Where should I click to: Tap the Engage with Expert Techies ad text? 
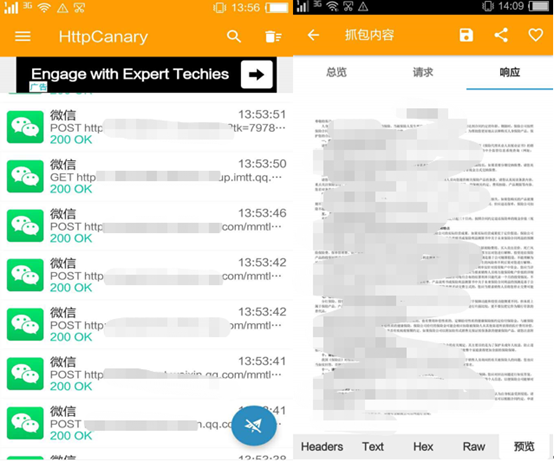(130, 74)
